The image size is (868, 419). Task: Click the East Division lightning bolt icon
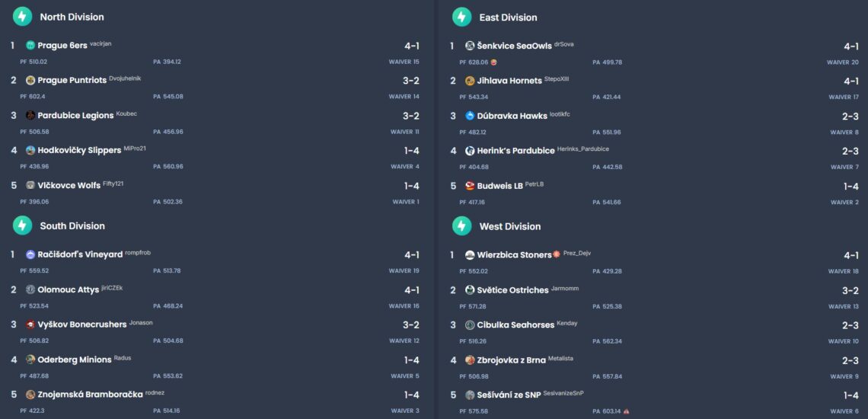pyautogui.click(x=462, y=18)
